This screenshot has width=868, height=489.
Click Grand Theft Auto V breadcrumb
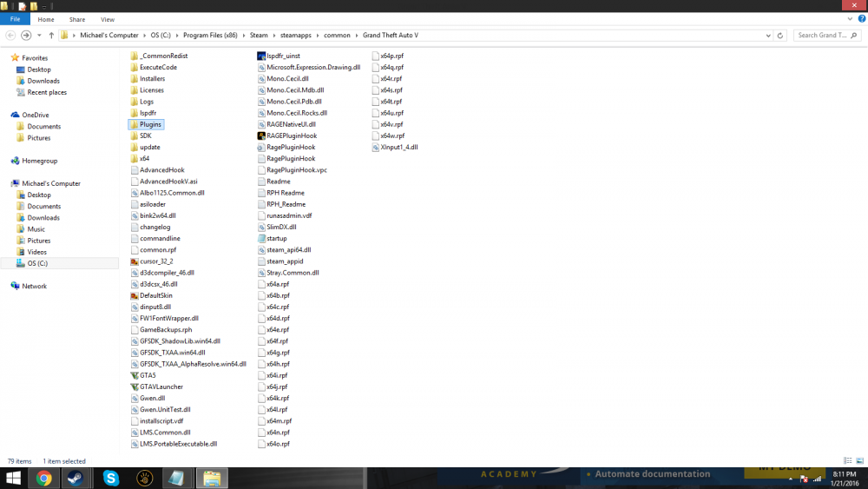[391, 36]
